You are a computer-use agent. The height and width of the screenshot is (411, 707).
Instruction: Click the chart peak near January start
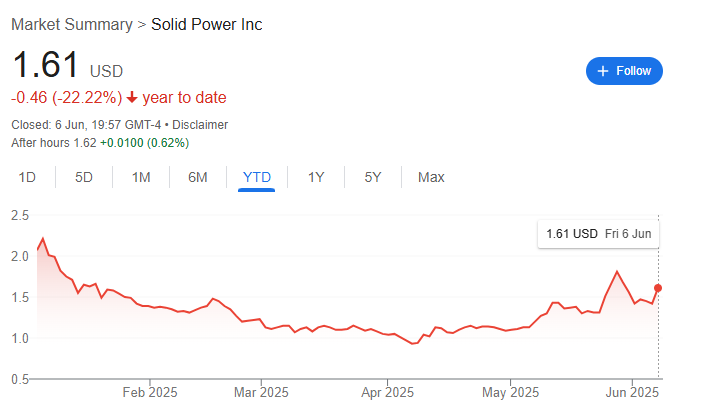pyautogui.click(x=43, y=239)
